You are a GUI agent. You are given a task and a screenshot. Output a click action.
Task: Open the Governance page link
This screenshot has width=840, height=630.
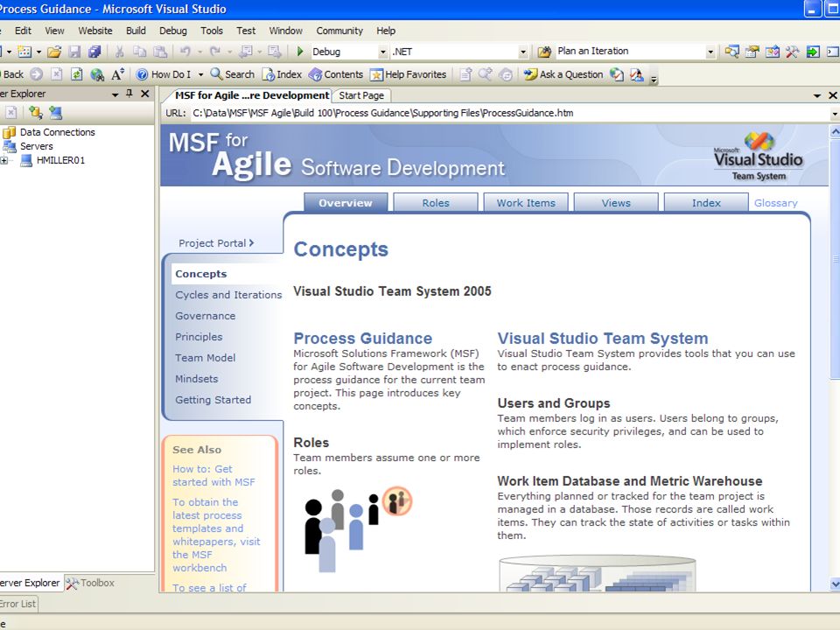tap(205, 316)
